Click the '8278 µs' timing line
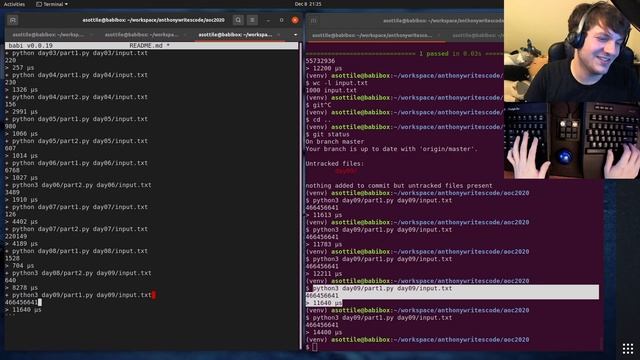The image size is (640, 360). (21, 288)
